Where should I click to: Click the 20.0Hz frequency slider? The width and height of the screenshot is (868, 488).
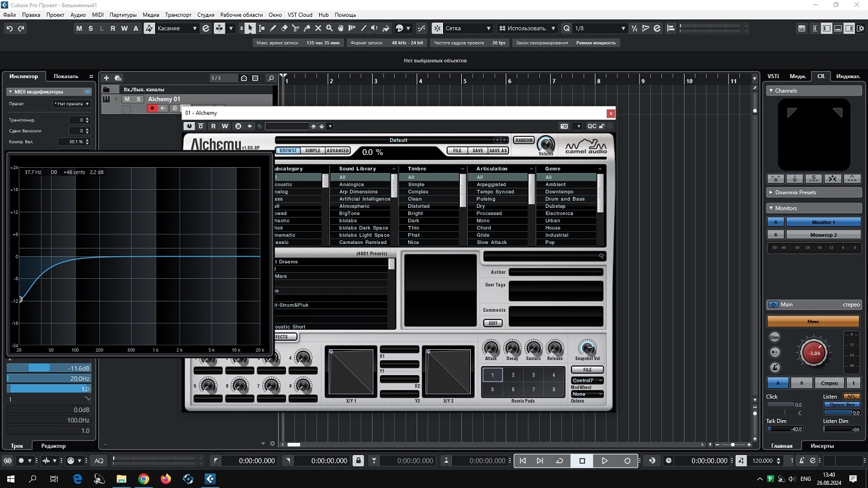coord(48,378)
